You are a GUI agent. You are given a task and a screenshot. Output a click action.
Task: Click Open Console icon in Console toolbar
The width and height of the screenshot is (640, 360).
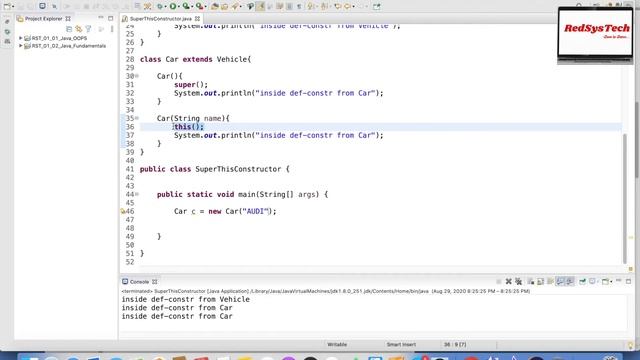tap(606, 281)
